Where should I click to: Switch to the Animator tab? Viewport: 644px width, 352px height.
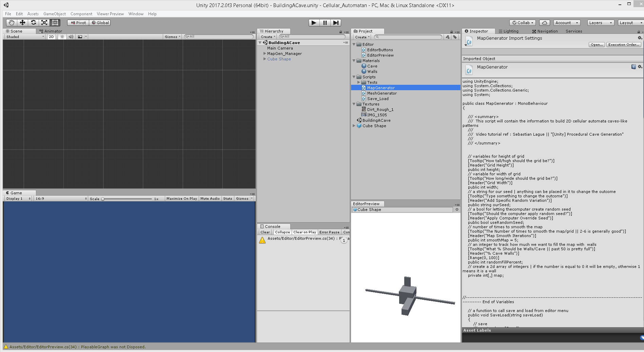pyautogui.click(x=51, y=31)
